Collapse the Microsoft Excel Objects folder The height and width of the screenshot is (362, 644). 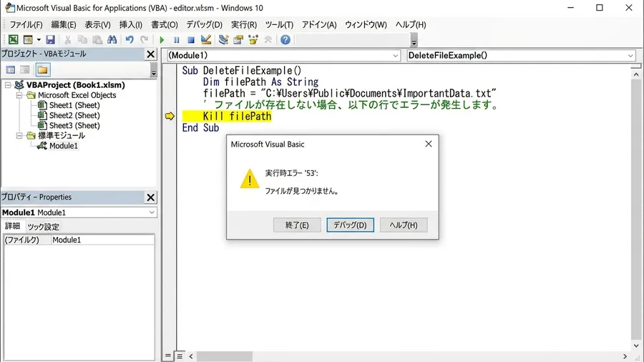click(x=19, y=95)
